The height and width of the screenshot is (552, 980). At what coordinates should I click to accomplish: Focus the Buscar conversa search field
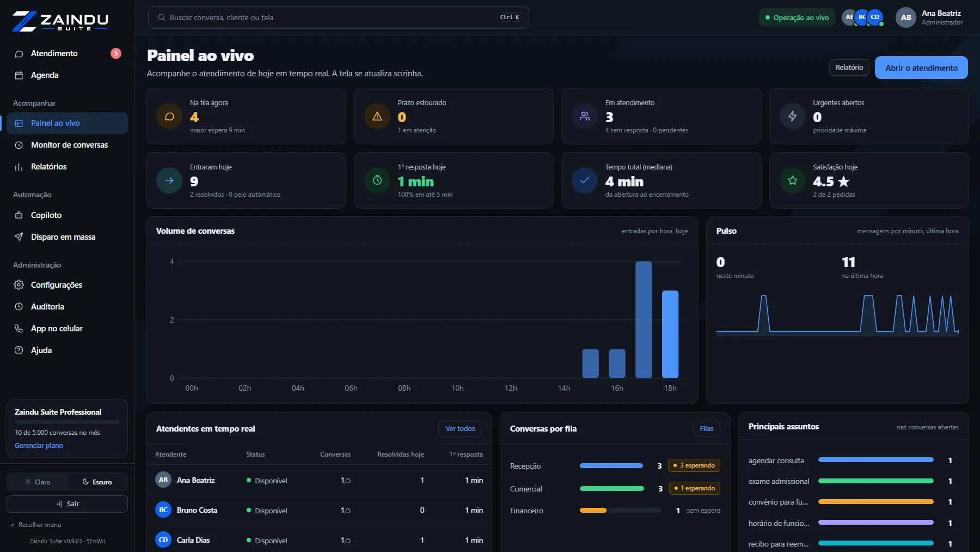[x=339, y=17]
